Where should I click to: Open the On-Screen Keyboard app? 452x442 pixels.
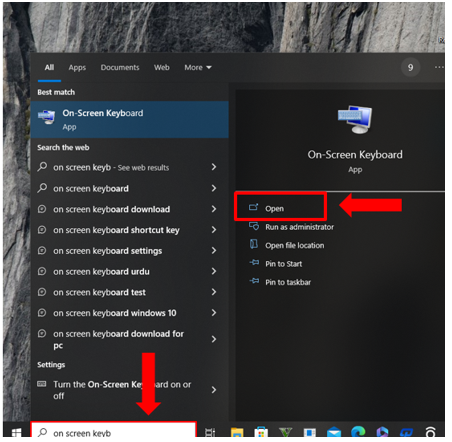tap(281, 208)
